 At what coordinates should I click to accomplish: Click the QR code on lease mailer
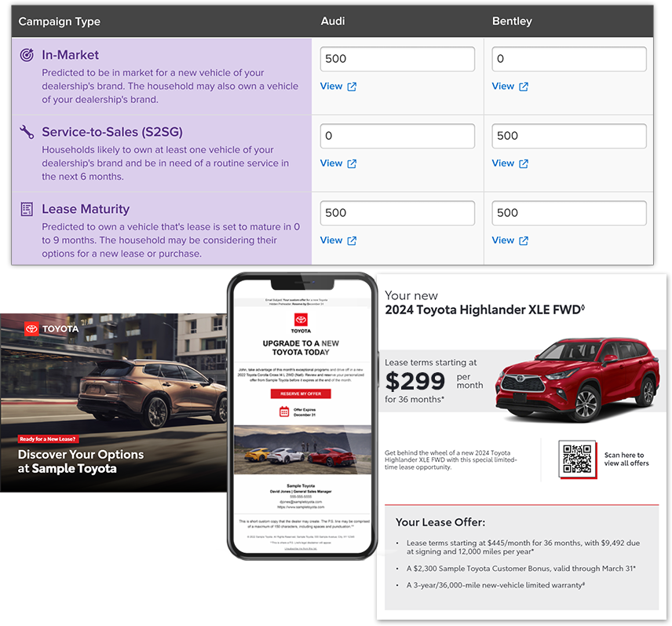[577, 459]
